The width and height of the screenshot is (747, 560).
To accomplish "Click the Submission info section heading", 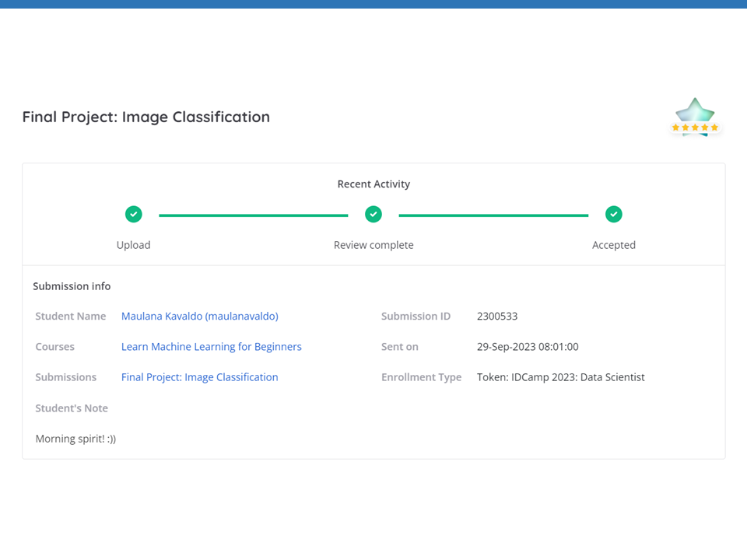I will pos(72,286).
